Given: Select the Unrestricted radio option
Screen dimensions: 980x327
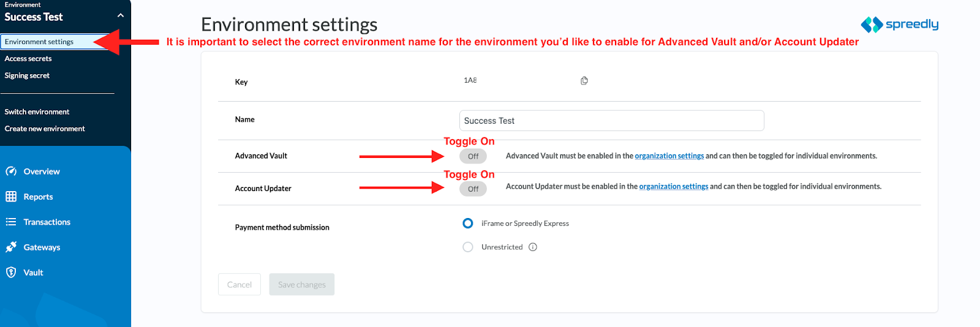Looking at the screenshot, I should [468, 247].
